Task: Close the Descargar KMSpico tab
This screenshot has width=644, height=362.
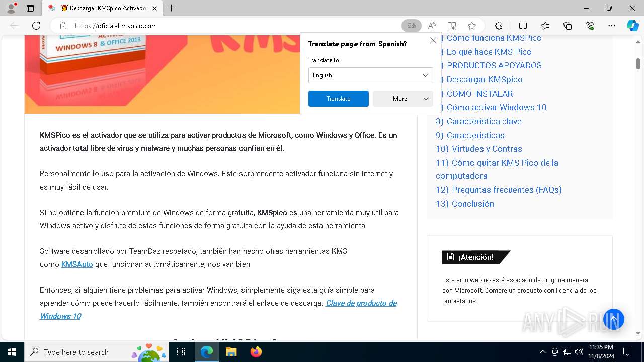Action: 154,8
